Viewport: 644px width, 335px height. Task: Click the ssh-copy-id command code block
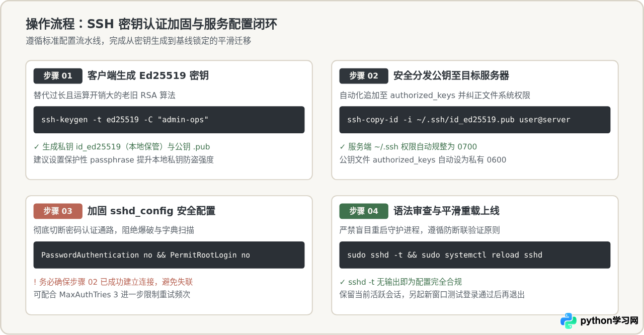click(x=475, y=120)
